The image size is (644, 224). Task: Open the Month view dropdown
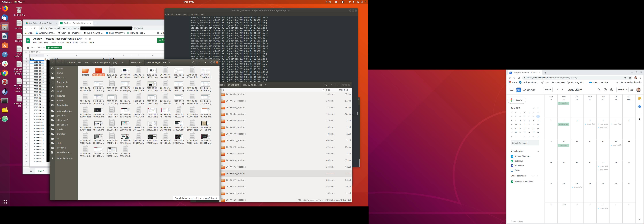click(x=622, y=90)
